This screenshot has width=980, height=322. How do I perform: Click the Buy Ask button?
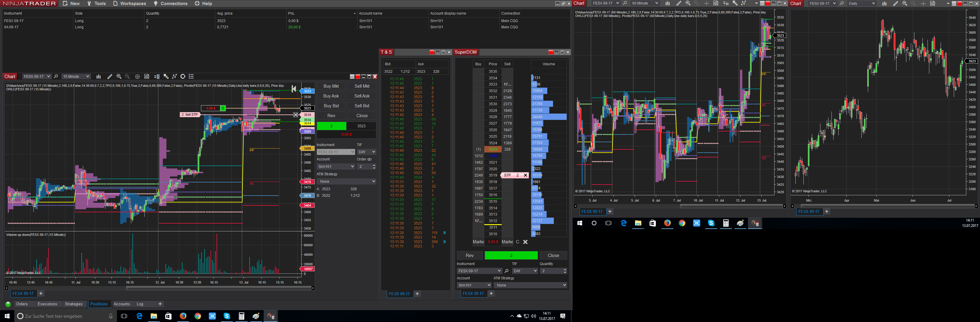point(331,96)
